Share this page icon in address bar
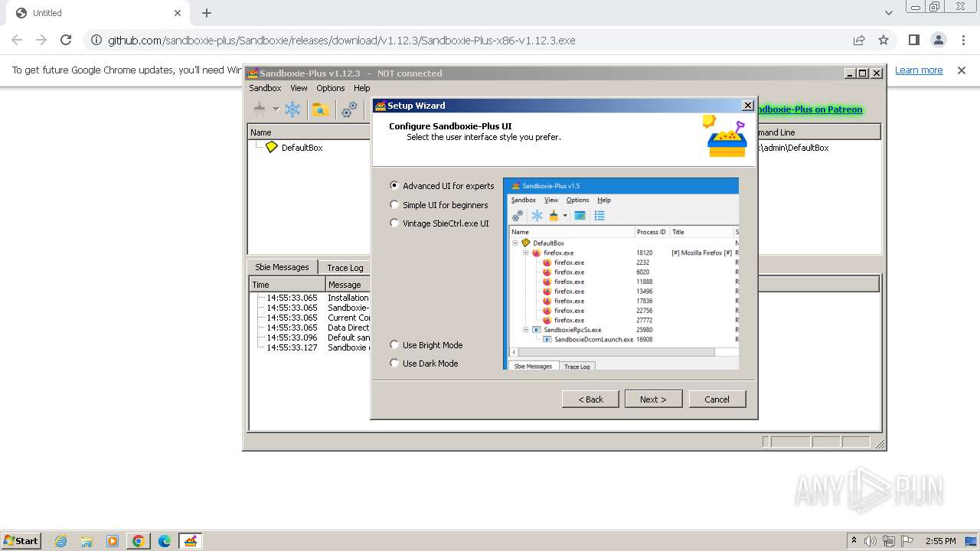The width and height of the screenshot is (980, 551). coord(859,40)
